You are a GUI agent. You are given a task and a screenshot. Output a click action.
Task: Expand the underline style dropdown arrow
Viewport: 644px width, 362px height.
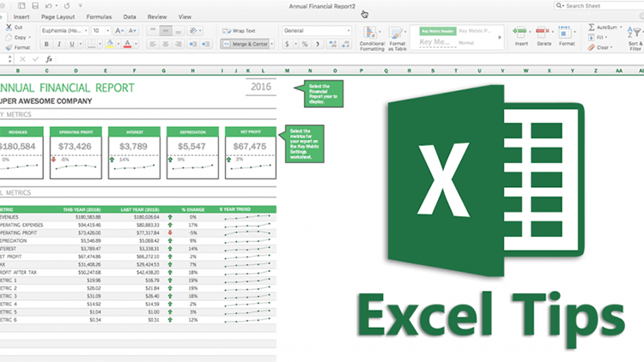coord(81,44)
